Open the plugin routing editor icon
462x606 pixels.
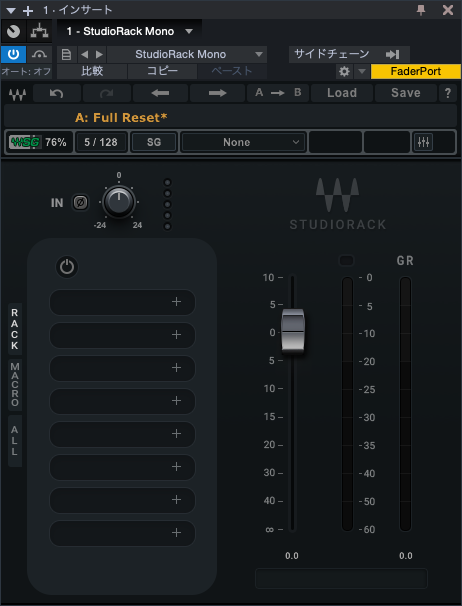[x=39, y=31]
